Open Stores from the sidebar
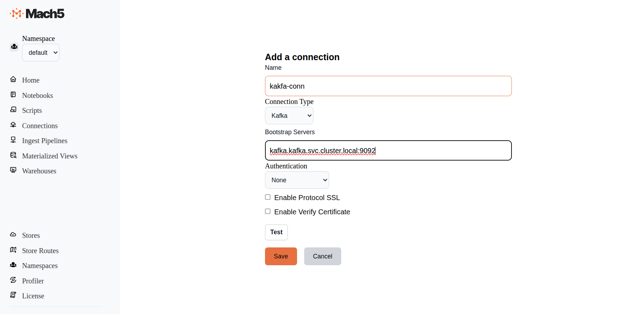This screenshot has height=314, width=644. 31,235
